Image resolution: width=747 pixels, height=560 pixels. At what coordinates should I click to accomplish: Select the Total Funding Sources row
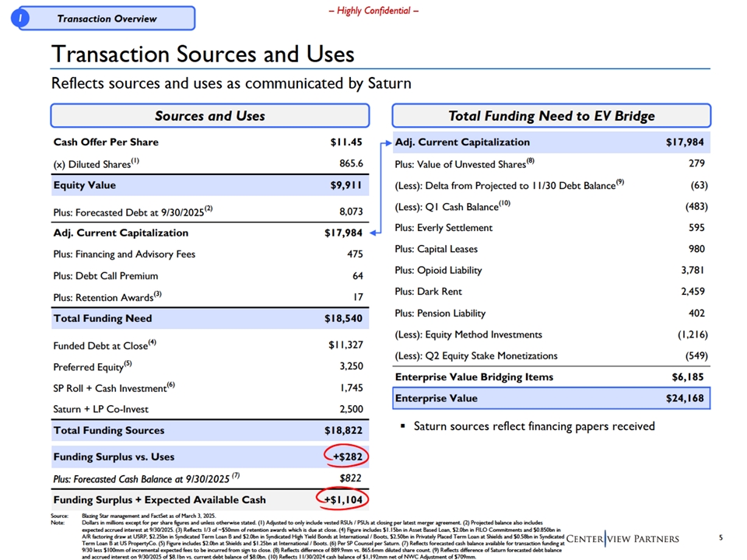click(209, 430)
